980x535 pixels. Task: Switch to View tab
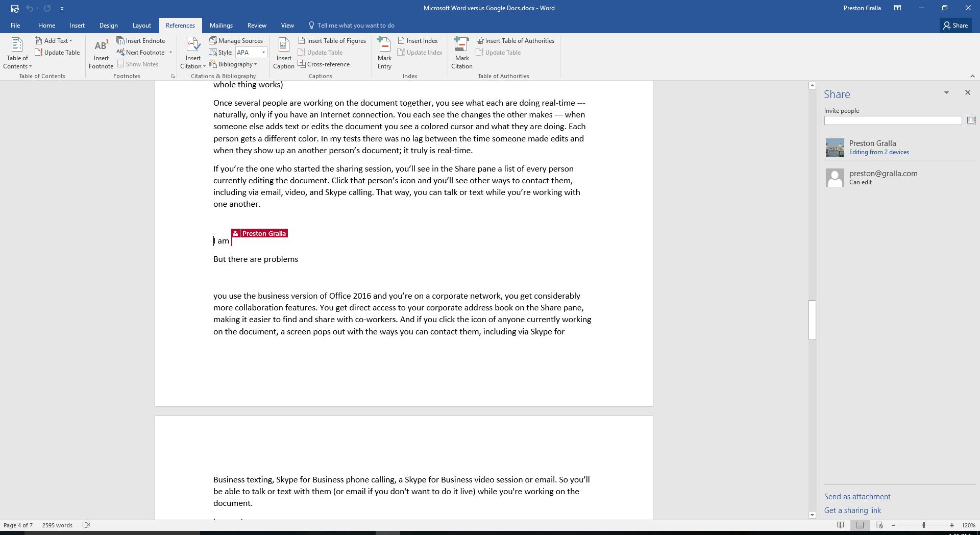pos(287,25)
